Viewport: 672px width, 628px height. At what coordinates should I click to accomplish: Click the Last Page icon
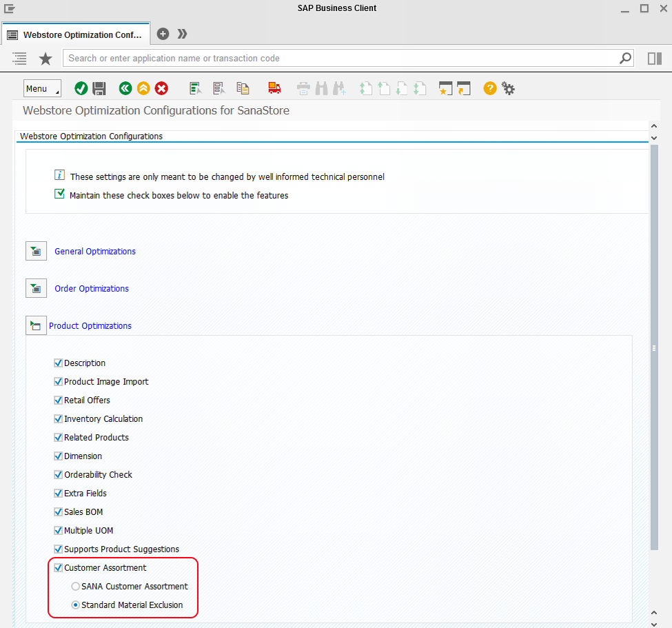click(x=420, y=89)
